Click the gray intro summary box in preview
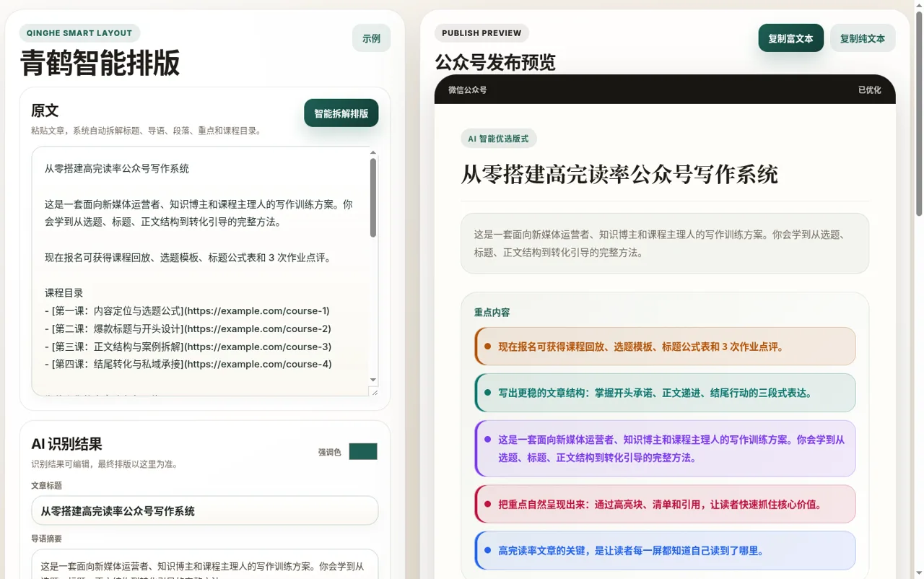Screen dimensions: 924x579 665,243
